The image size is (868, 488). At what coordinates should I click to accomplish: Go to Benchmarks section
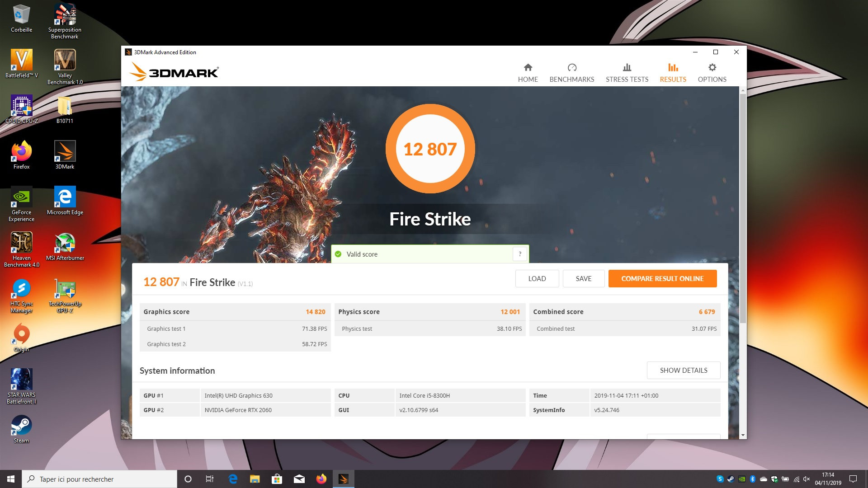(571, 73)
